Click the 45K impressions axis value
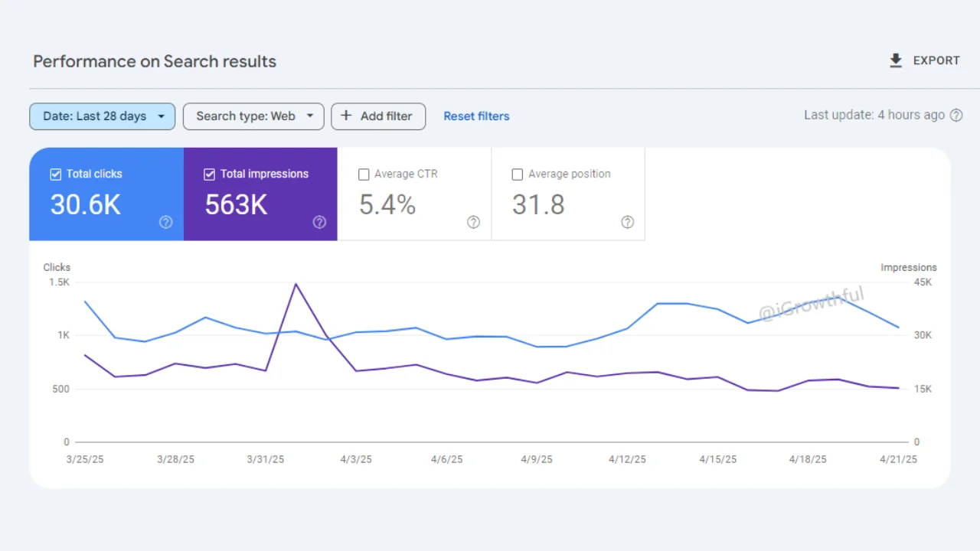The width and height of the screenshot is (980, 551). [x=923, y=282]
